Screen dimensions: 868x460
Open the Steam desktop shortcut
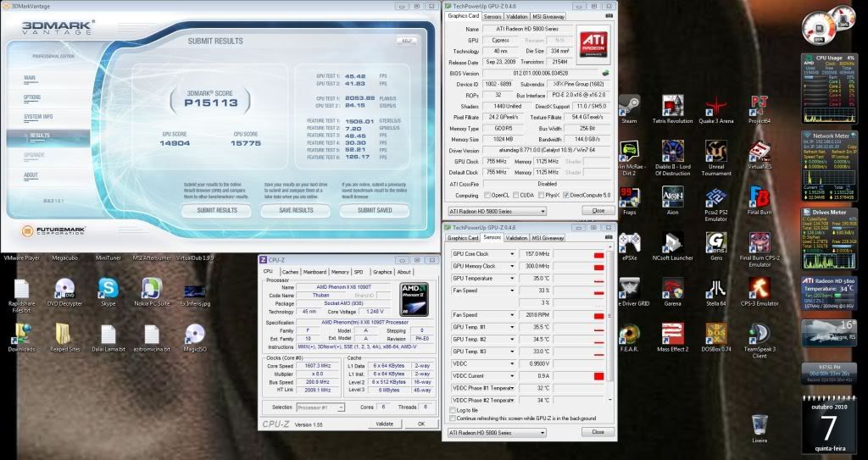(x=629, y=105)
